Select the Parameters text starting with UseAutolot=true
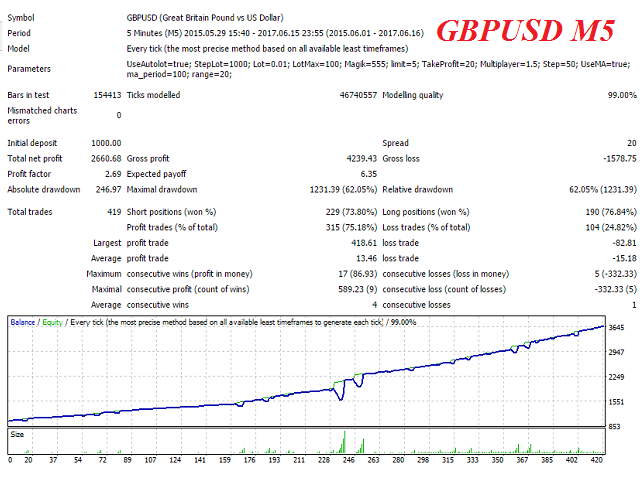The height and width of the screenshot is (480, 640). click(x=378, y=69)
